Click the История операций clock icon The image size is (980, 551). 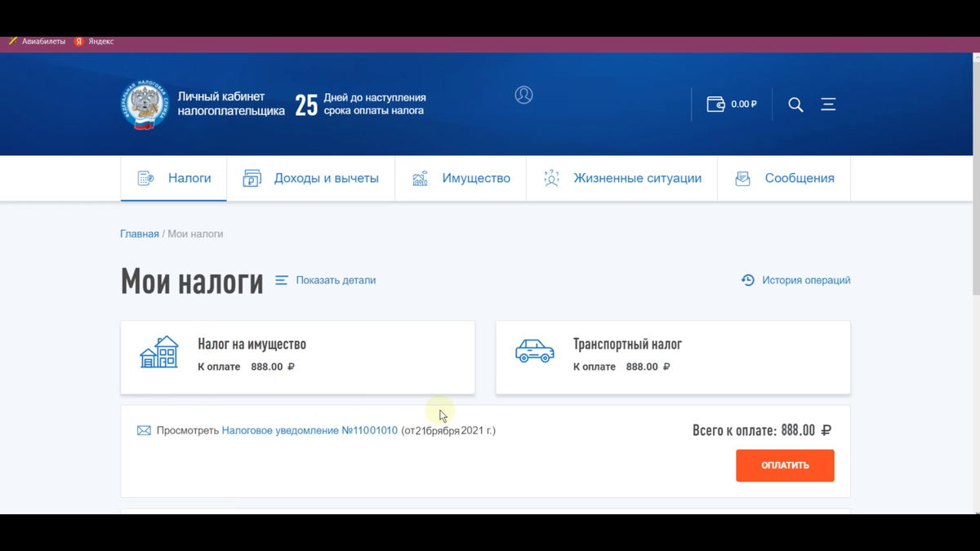tap(748, 280)
